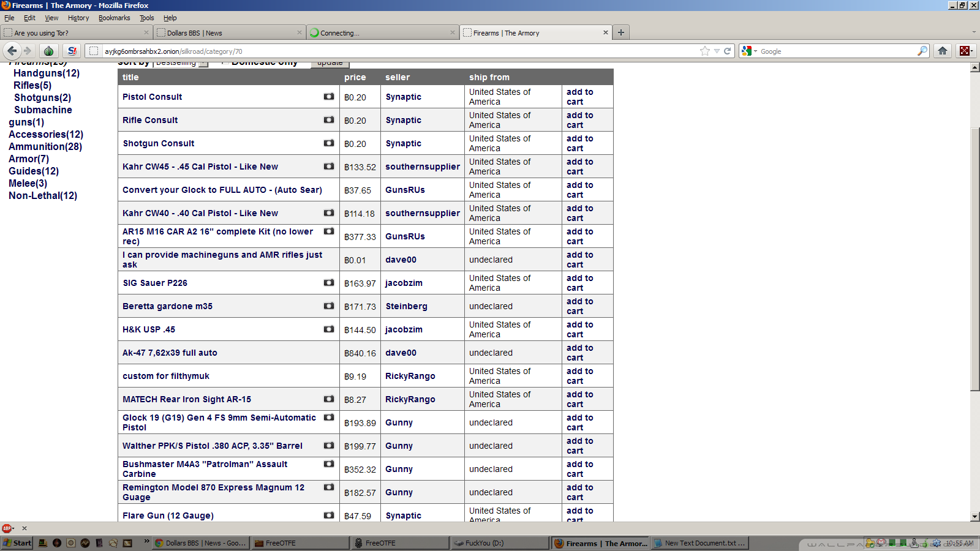This screenshot has width=980, height=551.
Task: Open the list all tabs dropdown
Action: point(974,32)
